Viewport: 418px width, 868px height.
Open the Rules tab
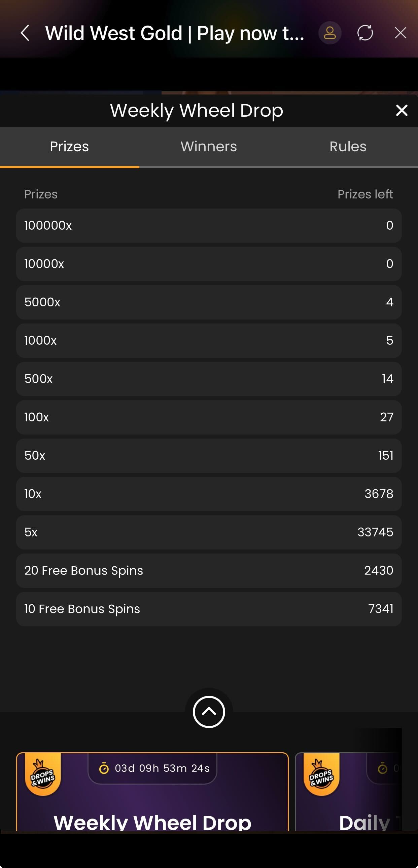click(x=348, y=147)
